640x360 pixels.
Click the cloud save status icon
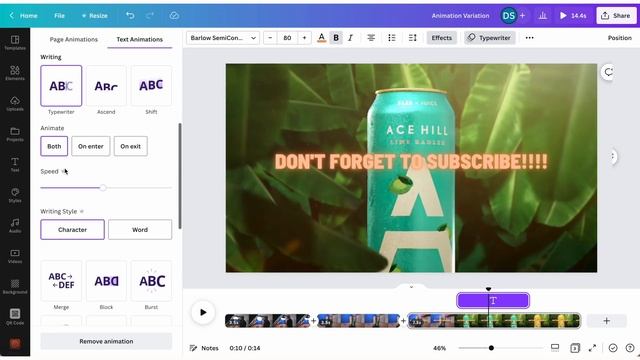(174, 16)
